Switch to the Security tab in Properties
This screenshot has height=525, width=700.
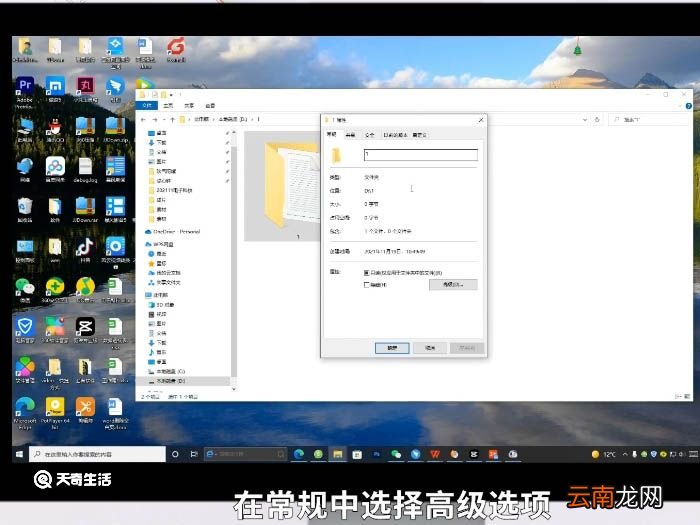point(370,135)
